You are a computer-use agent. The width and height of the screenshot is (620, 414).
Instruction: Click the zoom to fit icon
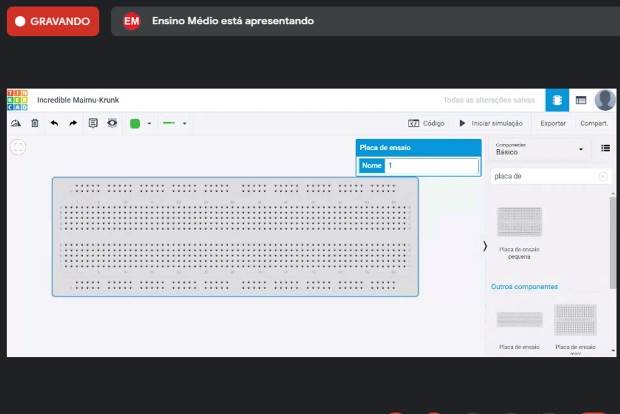[18, 147]
